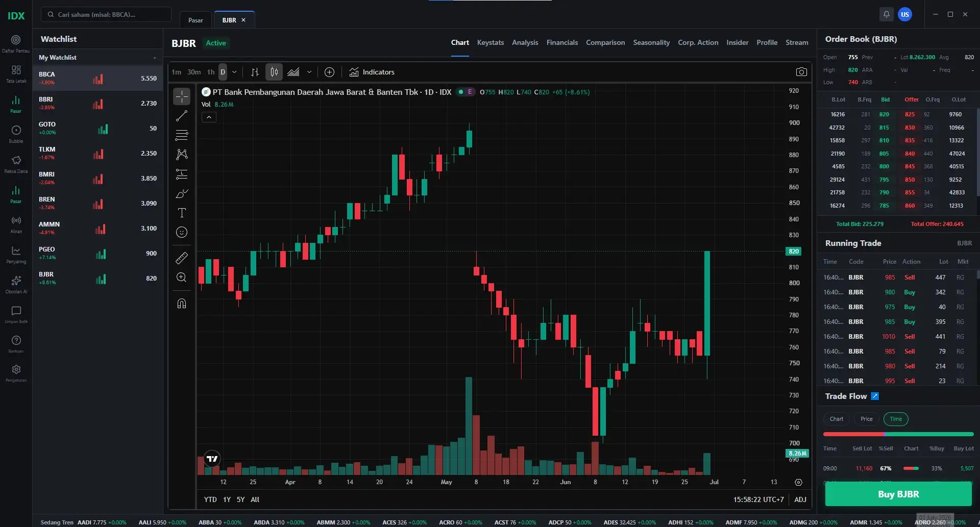Viewport: 980px width, 527px height.
Task: Select the zoom in tool
Action: point(182,277)
